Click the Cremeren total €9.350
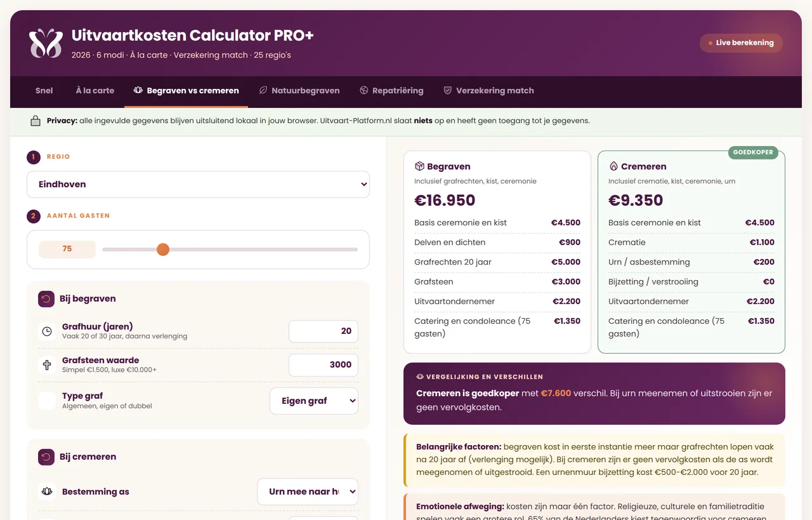 tap(636, 201)
